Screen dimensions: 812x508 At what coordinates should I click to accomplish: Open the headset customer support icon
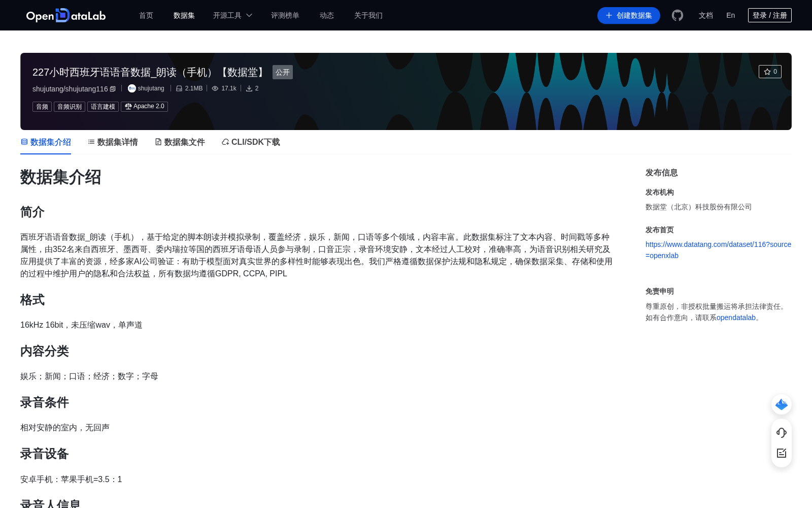pyautogui.click(x=782, y=432)
